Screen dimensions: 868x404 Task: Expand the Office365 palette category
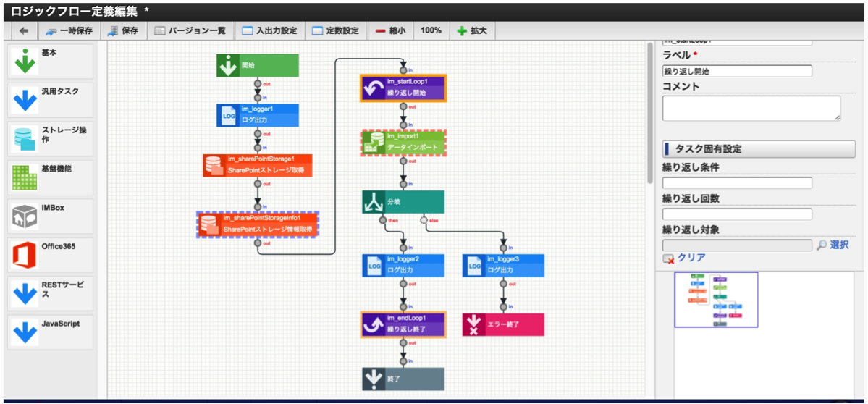click(51, 255)
